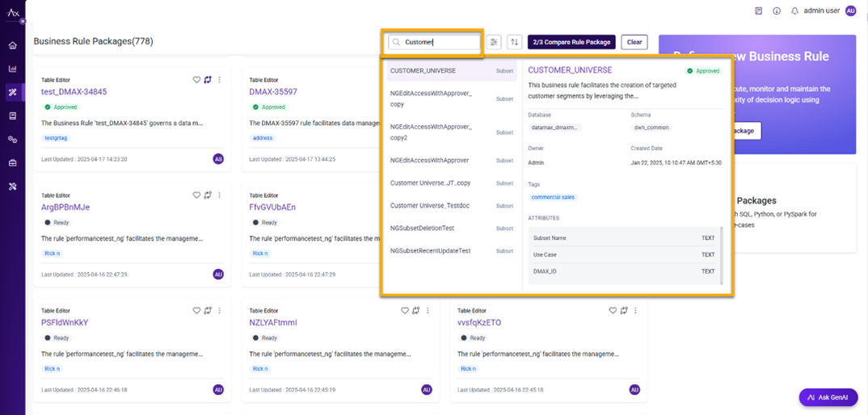Favorite the test_DMAX-34845 package with heart

tap(196, 80)
